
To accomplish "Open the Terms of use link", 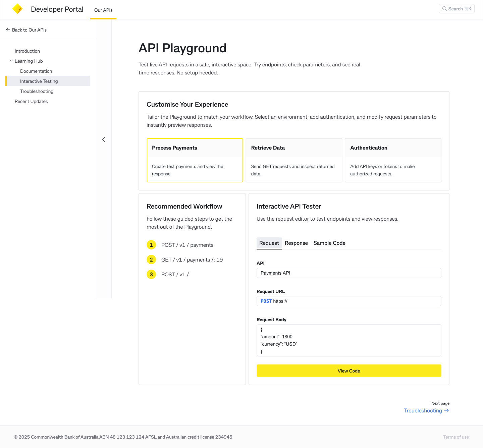I will point(456,437).
